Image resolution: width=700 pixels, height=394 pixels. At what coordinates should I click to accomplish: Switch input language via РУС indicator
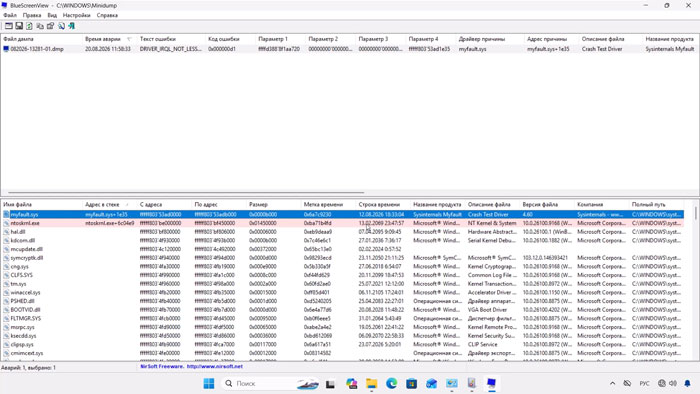[x=644, y=383]
